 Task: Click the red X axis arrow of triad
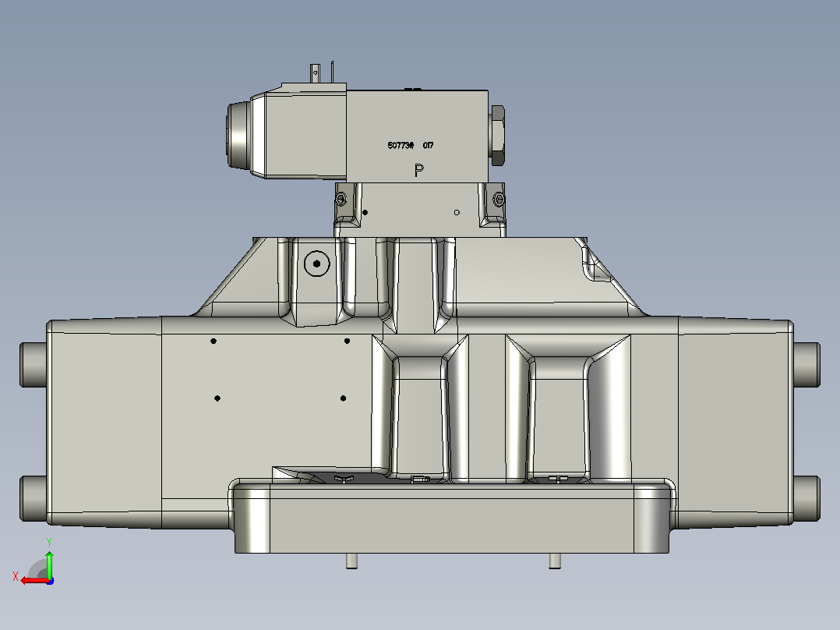click(34, 581)
